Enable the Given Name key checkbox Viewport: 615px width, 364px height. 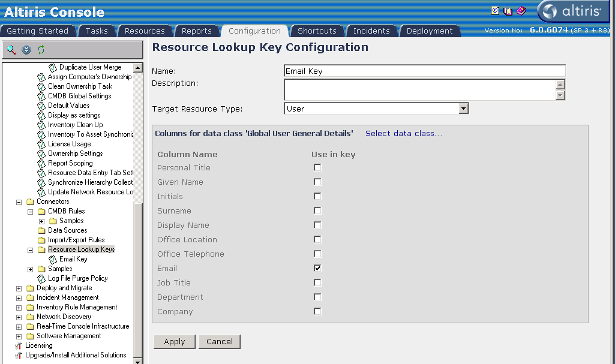(x=317, y=182)
